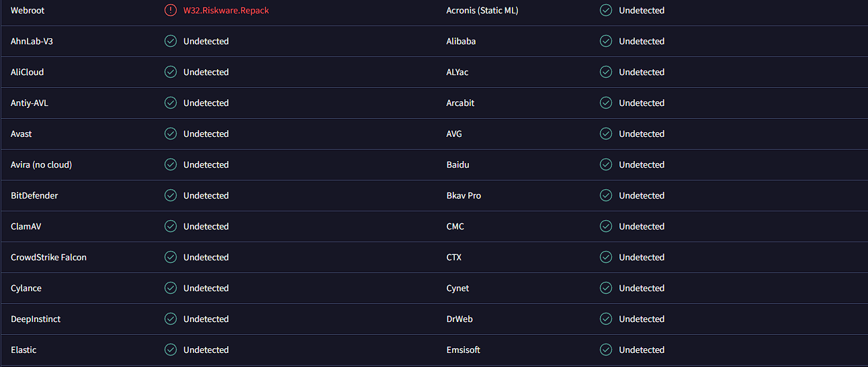The height and width of the screenshot is (367, 868).
Task: Click the check icon in Elastic row
Action: [171, 350]
